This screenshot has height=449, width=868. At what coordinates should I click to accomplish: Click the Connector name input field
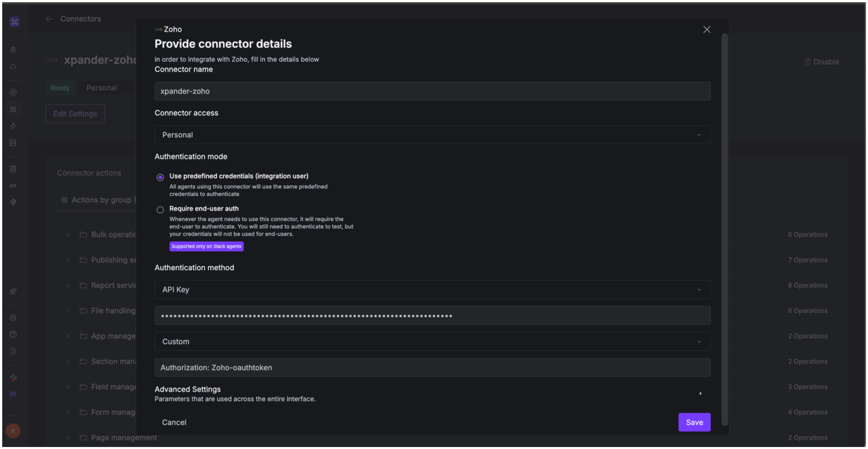pyautogui.click(x=432, y=91)
